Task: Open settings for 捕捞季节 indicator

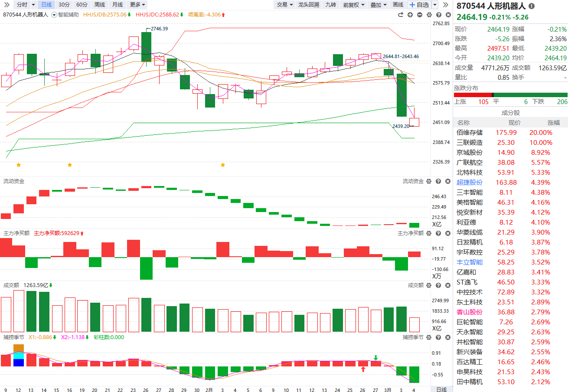Action: pos(429,337)
